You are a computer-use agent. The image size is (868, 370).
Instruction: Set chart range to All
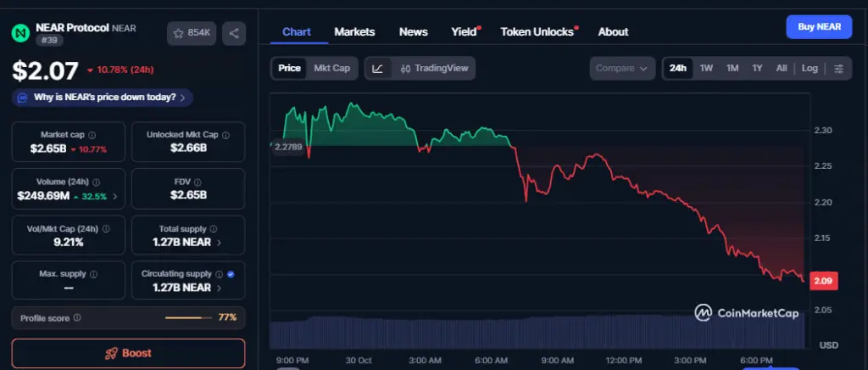[x=781, y=69]
